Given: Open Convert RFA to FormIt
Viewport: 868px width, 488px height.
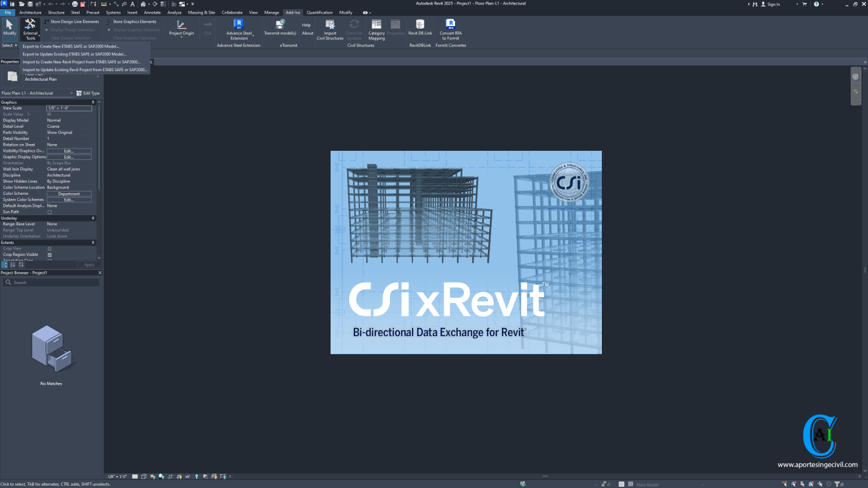Looking at the screenshot, I should click(450, 28).
